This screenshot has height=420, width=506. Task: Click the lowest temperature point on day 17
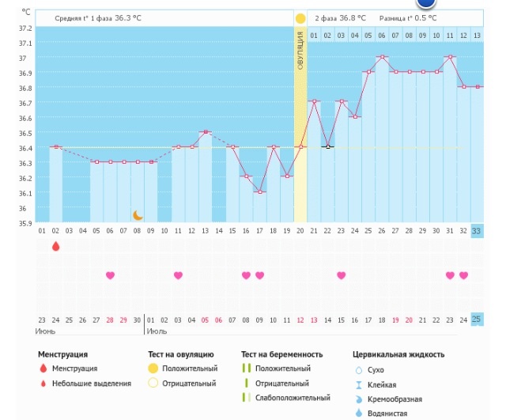tap(259, 191)
